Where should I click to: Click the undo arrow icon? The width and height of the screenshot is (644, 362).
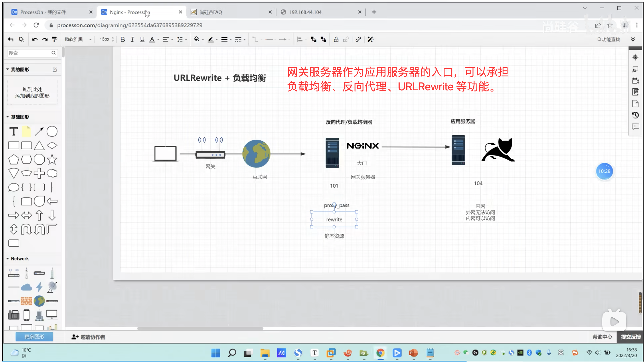pos(35,39)
